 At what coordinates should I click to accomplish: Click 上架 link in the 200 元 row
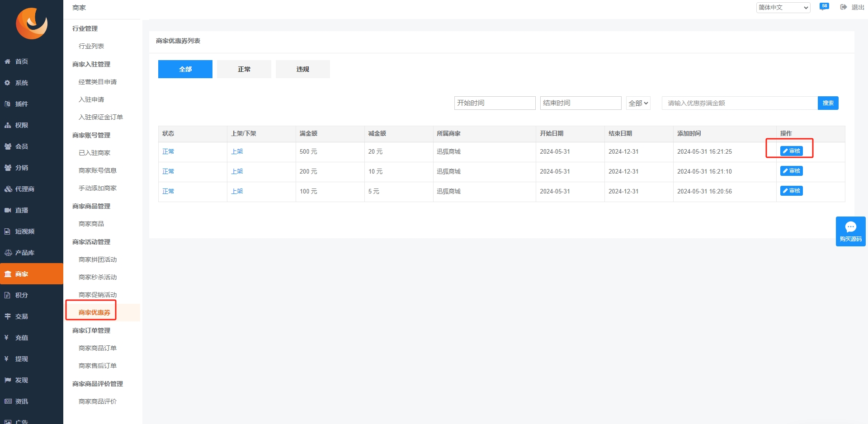coord(237,171)
